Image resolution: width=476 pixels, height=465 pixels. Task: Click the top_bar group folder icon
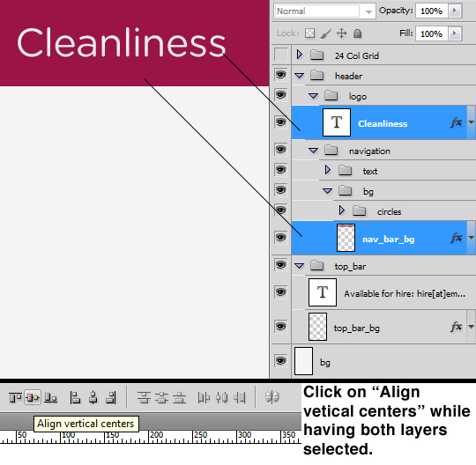tap(317, 266)
